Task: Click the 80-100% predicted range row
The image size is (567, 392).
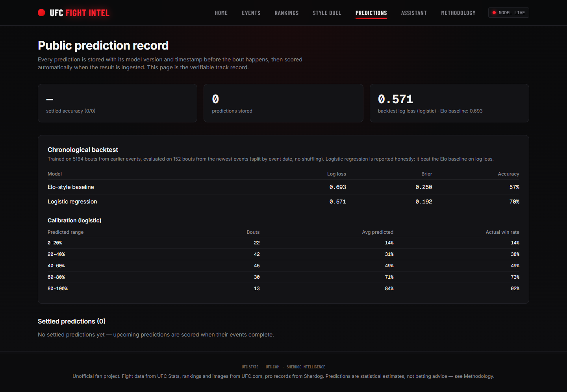Action: pyautogui.click(x=283, y=288)
